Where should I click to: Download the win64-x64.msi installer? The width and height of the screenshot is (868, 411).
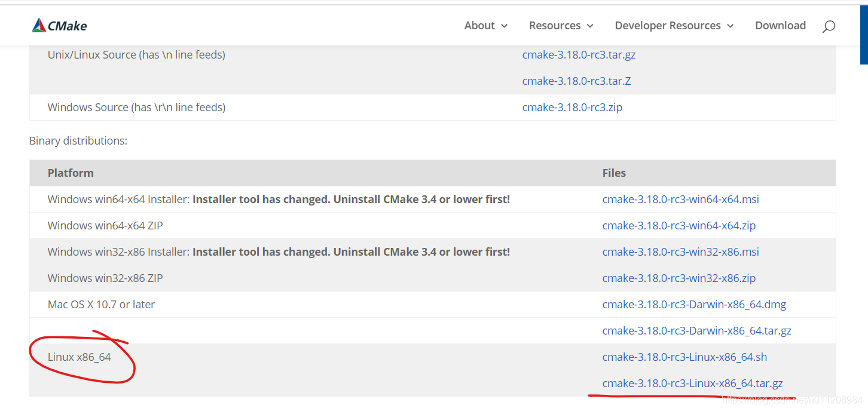click(680, 200)
